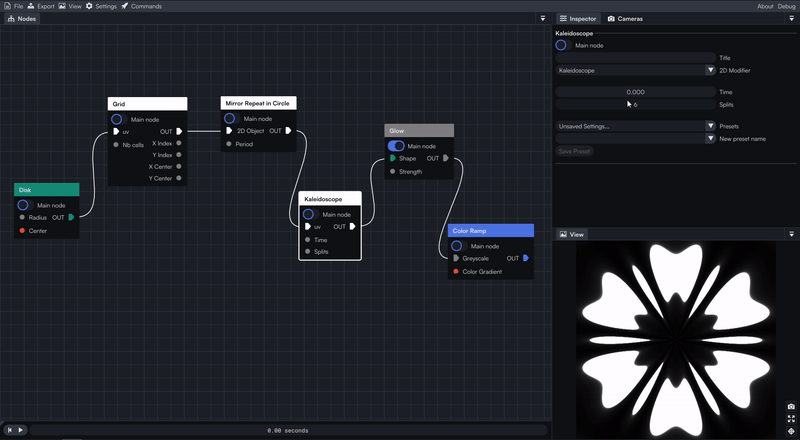
Task: Click the Nb cells pin on Grid
Action: coord(116,144)
